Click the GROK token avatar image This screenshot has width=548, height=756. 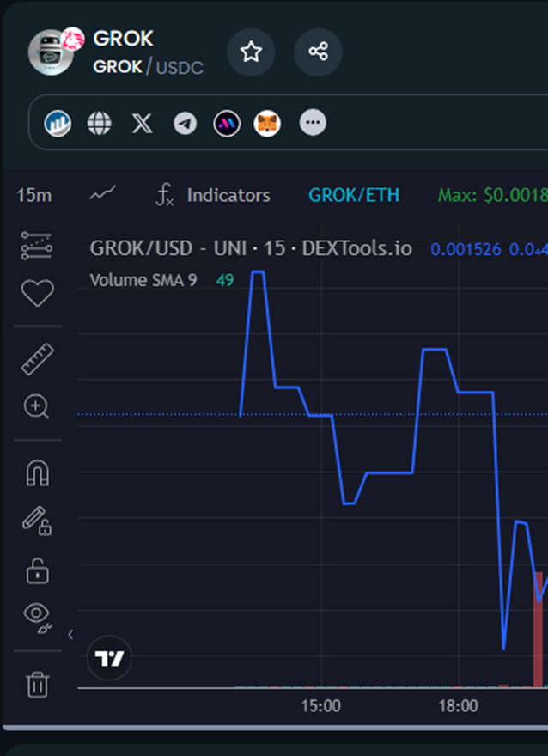[51, 52]
